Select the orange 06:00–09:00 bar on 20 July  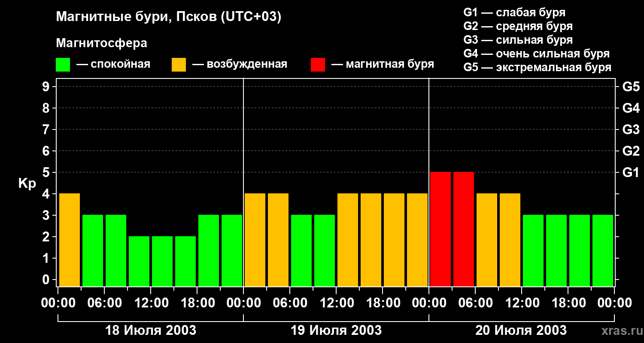[x=487, y=240]
